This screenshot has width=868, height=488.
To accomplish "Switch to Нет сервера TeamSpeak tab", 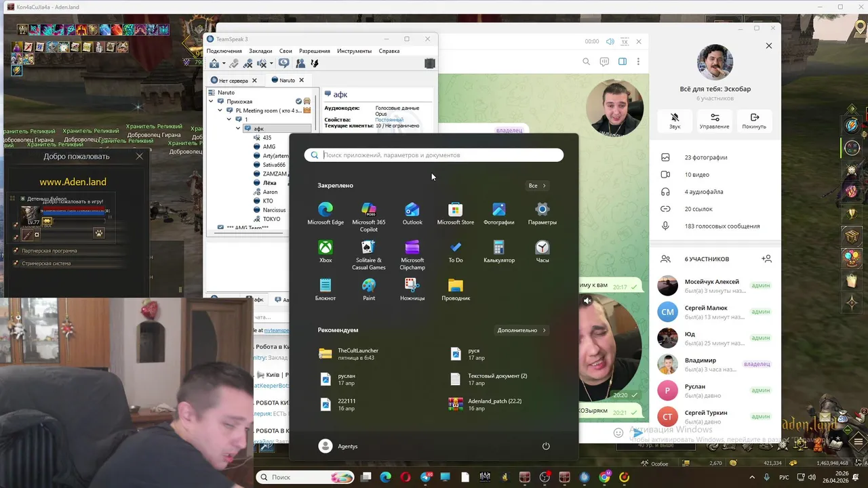I will [x=233, y=81].
